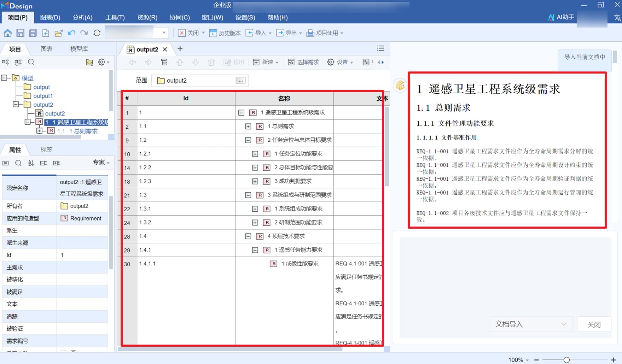622x364 pixels.
Task: Open the 专家 mode dropdown
Action: 101,163
